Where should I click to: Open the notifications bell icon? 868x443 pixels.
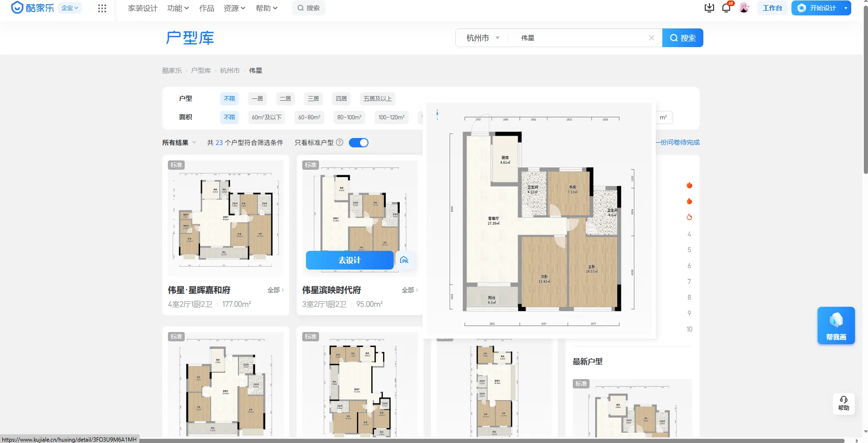726,8
